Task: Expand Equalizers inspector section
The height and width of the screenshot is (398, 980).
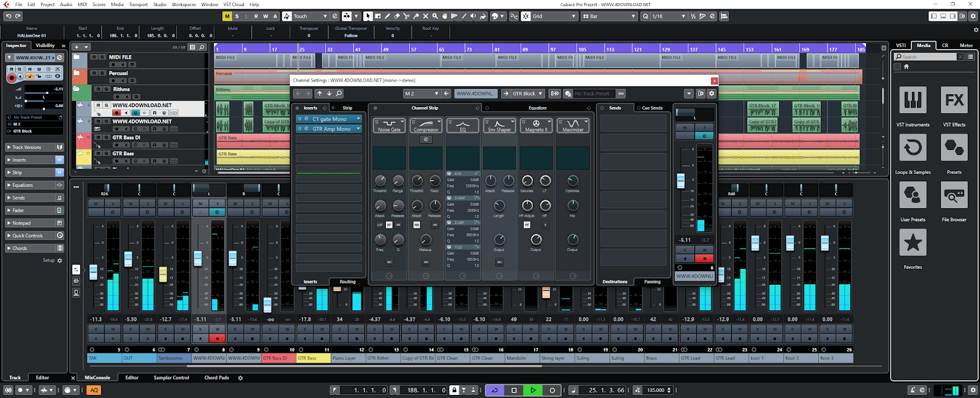Action: pos(34,185)
